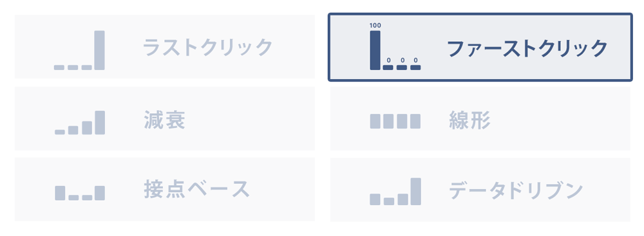The height and width of the screenshot is (236, 644).
Task: Choose the データドリブン model card
Action: tap(480, 190)
